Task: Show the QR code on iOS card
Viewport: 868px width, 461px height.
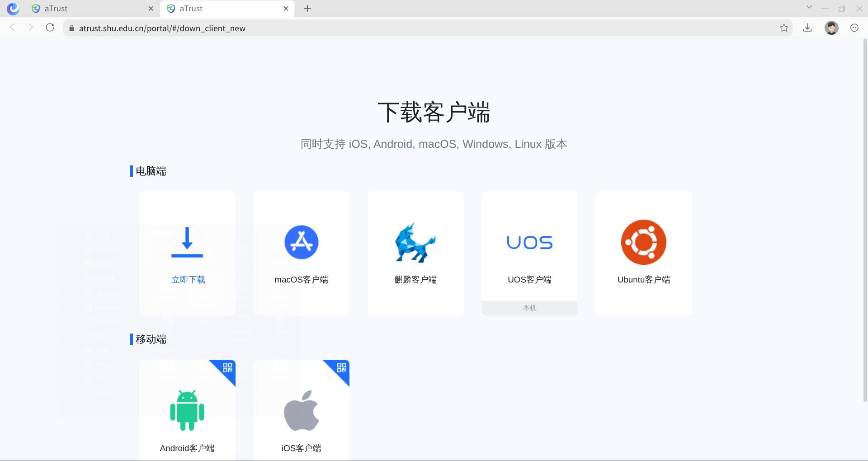Action: [x=341, y=367]
